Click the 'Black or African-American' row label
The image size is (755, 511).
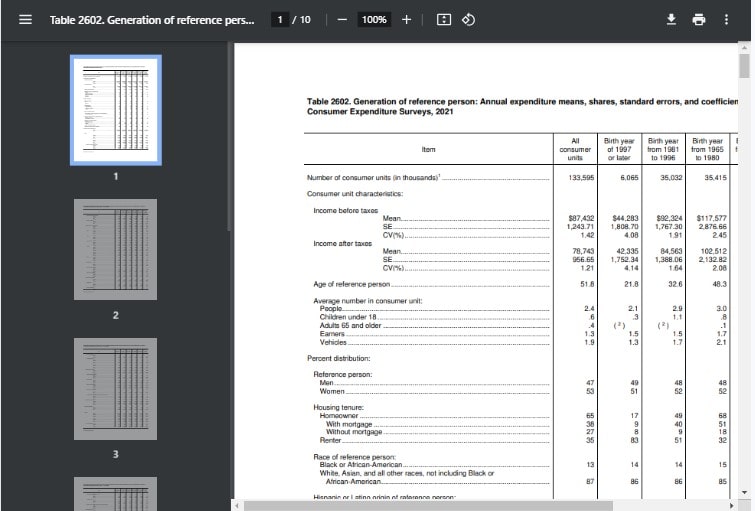coord(361,465)
